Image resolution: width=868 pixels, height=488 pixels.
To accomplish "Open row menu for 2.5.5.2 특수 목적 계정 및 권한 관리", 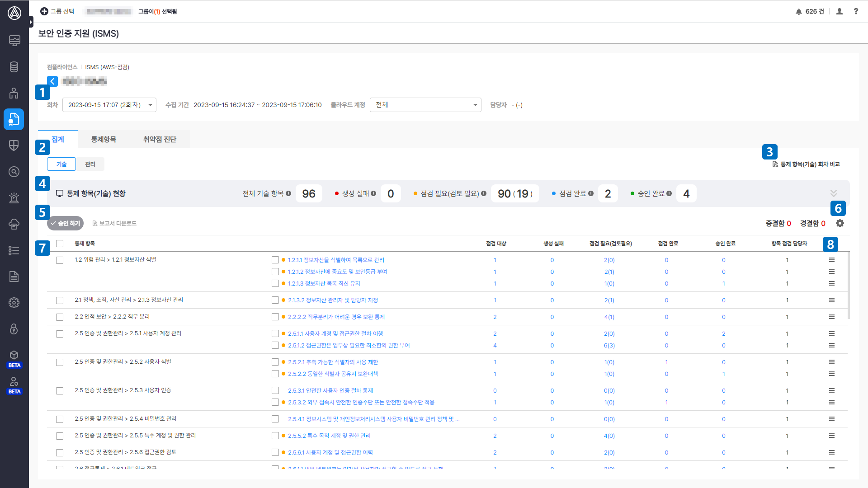I will 832,436.
